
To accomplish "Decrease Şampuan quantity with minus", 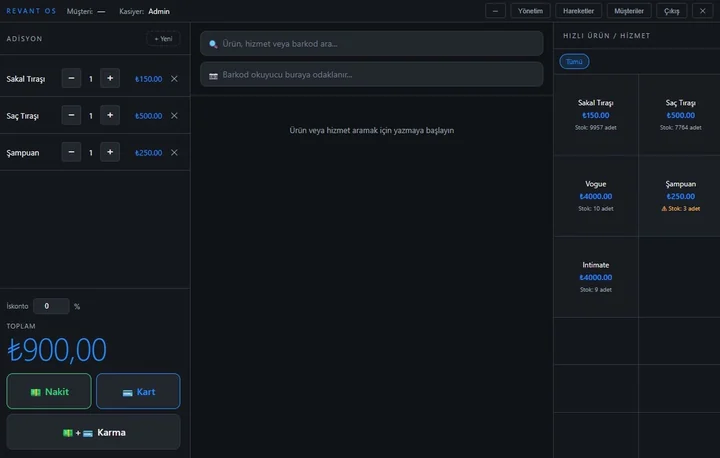I will pos(71,152).
